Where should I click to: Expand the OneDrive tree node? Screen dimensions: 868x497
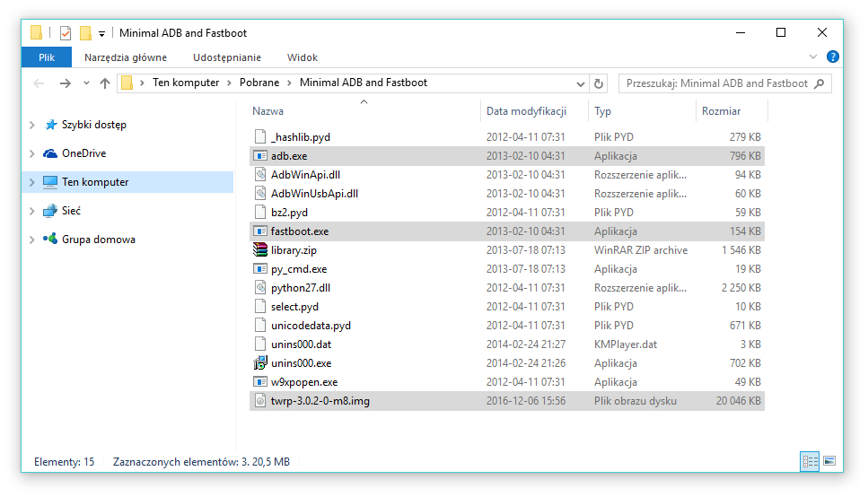click(x=32, y=153)
